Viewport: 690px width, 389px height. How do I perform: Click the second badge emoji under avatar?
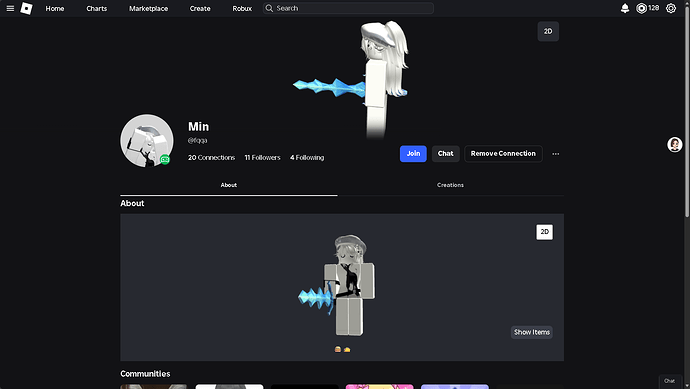pyautogui.click(x=347, y=349)
